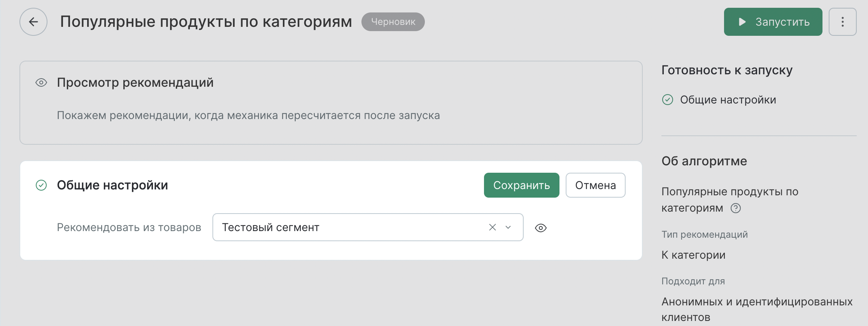This screenshot has width=868, height=326.
Task: Save settings with Сохранить button
Action: (522, 185)
